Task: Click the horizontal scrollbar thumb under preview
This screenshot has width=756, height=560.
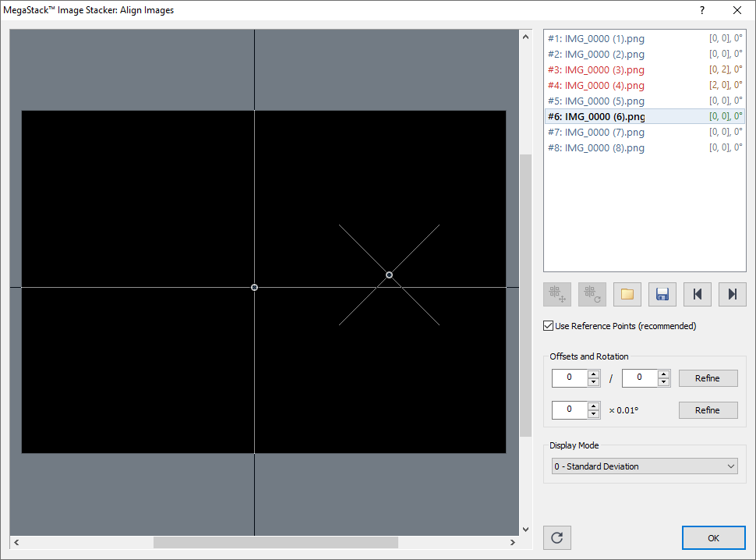Action: [275, 542]
